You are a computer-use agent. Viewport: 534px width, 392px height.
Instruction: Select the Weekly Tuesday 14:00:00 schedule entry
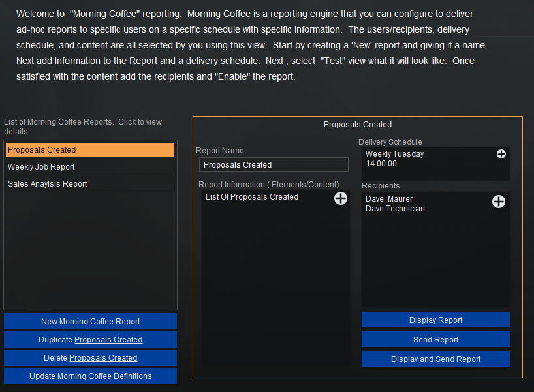click(x=395, y=158)
